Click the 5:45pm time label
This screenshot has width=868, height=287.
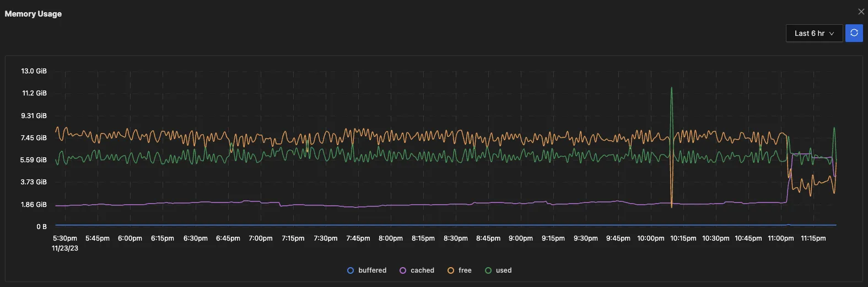(x=98, y=238)
